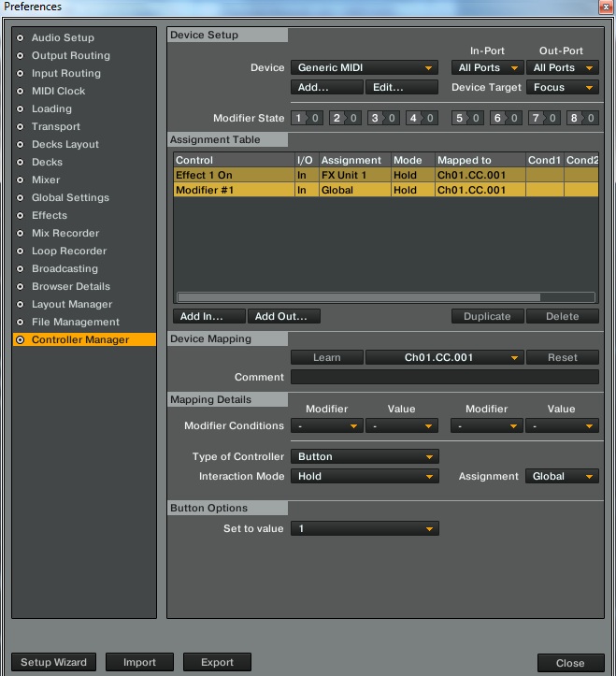Viewport: 616px width, 676px height.
Task: Toggle Modifier State 3
Action: [383, 118]
